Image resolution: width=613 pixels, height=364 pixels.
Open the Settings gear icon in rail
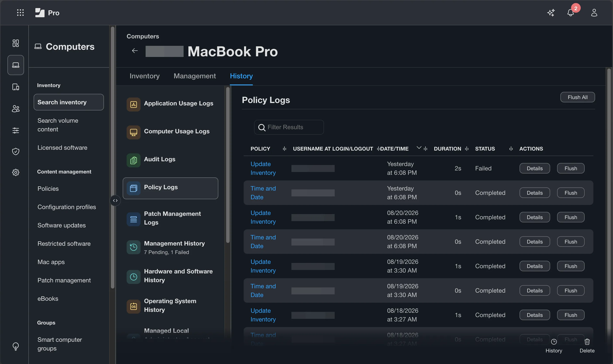[x=16, y=172]
